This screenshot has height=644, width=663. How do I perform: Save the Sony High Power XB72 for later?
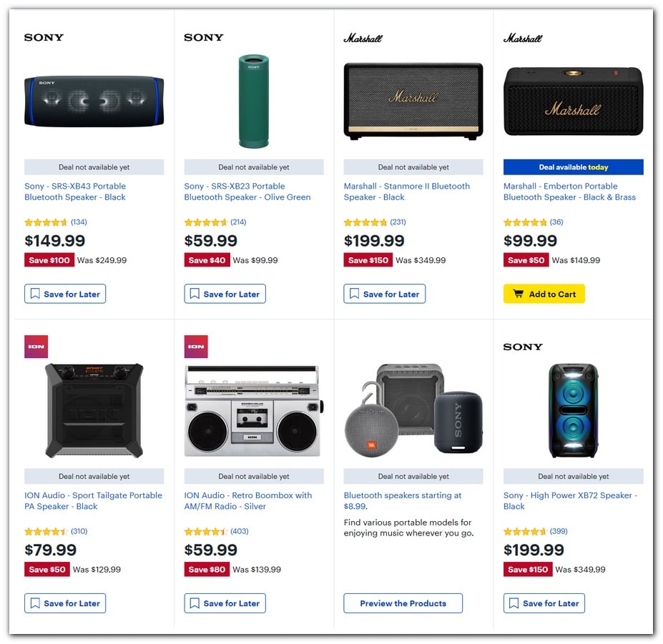tap(544, 603)
